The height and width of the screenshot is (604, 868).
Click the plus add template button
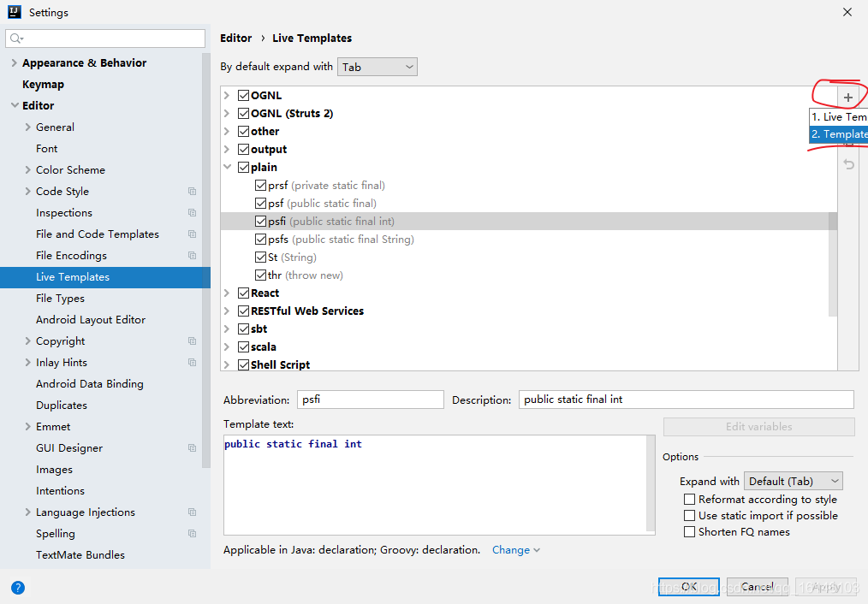[x=848, y=98]
